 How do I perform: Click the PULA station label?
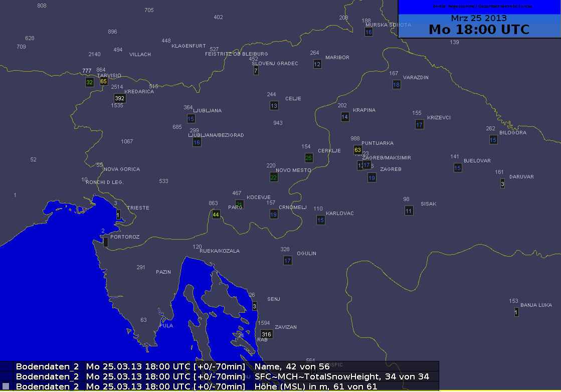point(166,325)
